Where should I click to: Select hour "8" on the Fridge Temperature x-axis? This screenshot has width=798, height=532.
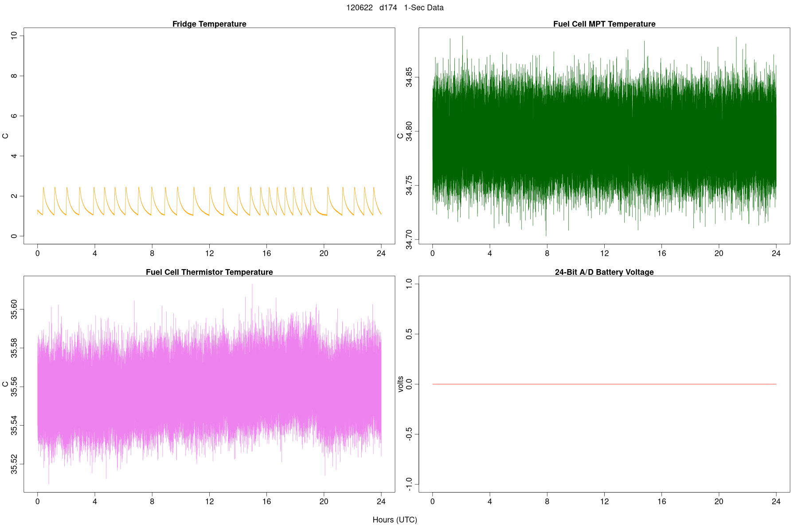pyautogui.click(x=152, y=254)
